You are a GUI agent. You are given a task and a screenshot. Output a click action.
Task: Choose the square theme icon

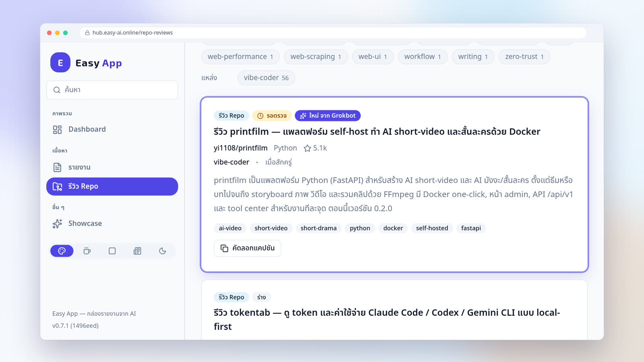(x=112, y=251)
